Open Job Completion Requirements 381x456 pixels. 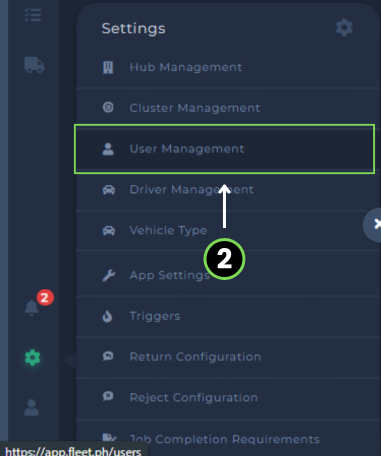click(x=225, y=439)
